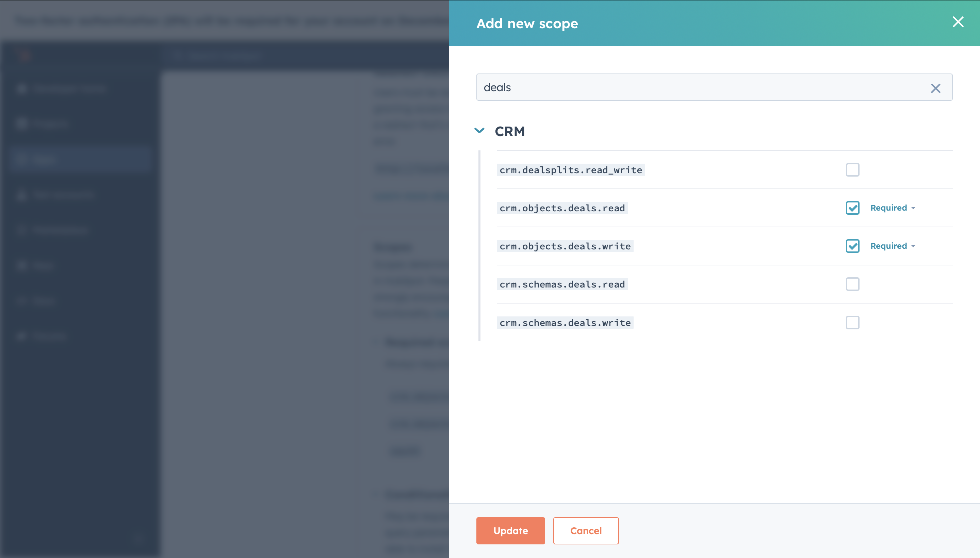
Task: Click the Cancel button
Action: click(585, 530)
